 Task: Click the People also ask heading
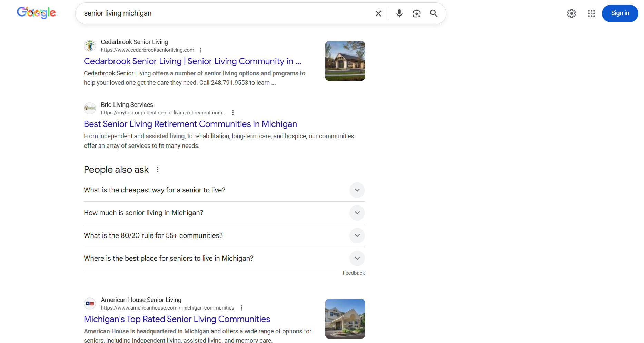(116, 170)
